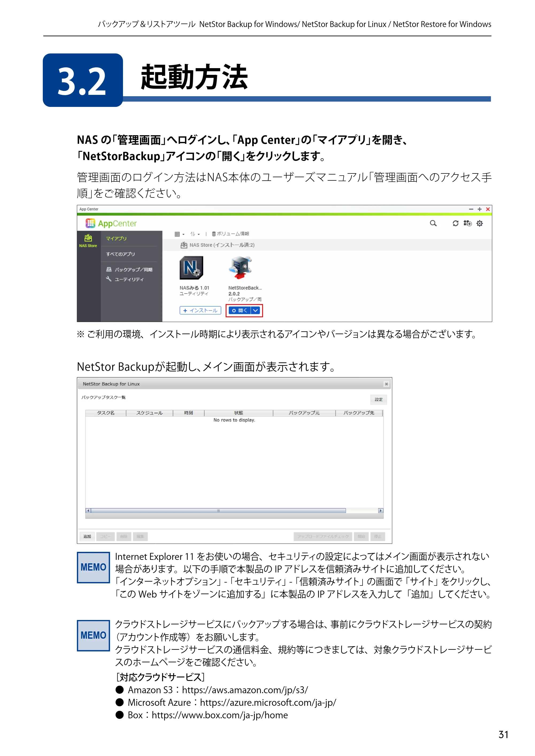Click the NetStoreBackup app icon
This screenshot has height=756, width=535.
[240, 268]
